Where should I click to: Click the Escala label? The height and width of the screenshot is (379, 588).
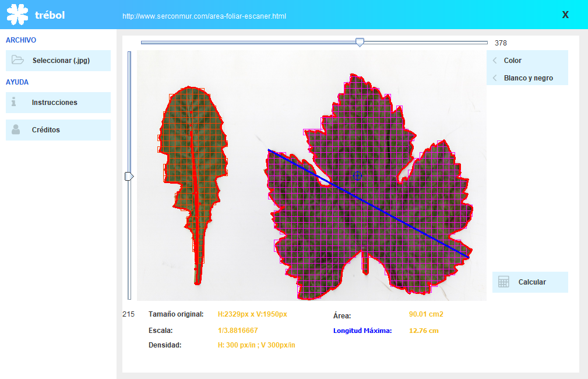pyautogui.click(x=160, y=331)
